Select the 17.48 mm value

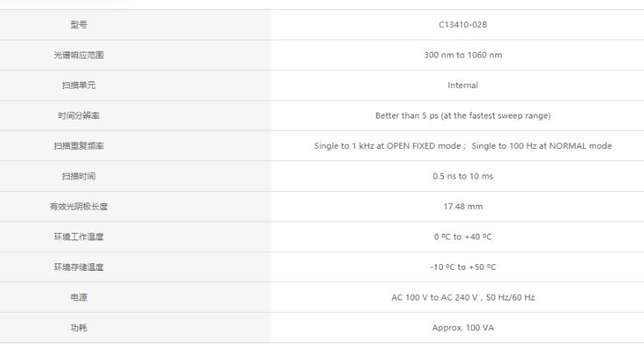(x=463, y=207)
